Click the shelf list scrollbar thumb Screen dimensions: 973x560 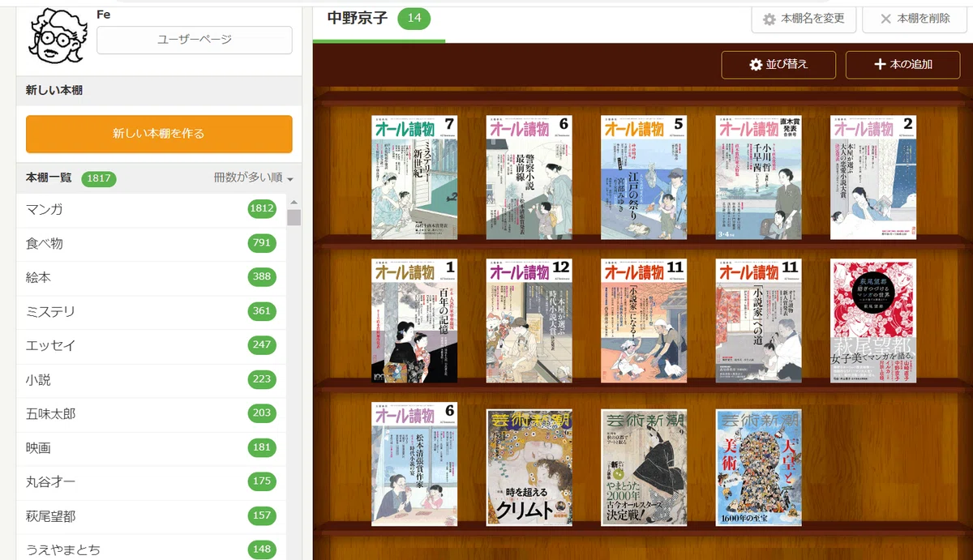tap(294, 217)
